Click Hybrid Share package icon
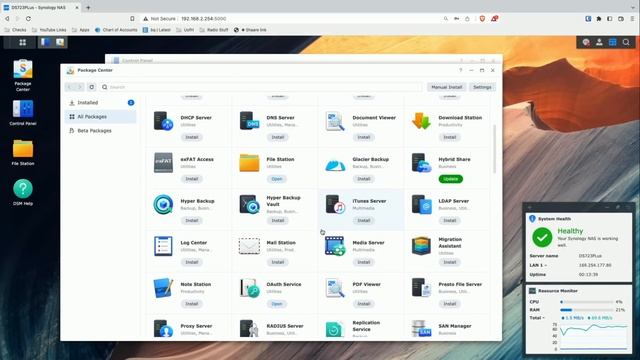640x360 pixels. coord(421,163)
